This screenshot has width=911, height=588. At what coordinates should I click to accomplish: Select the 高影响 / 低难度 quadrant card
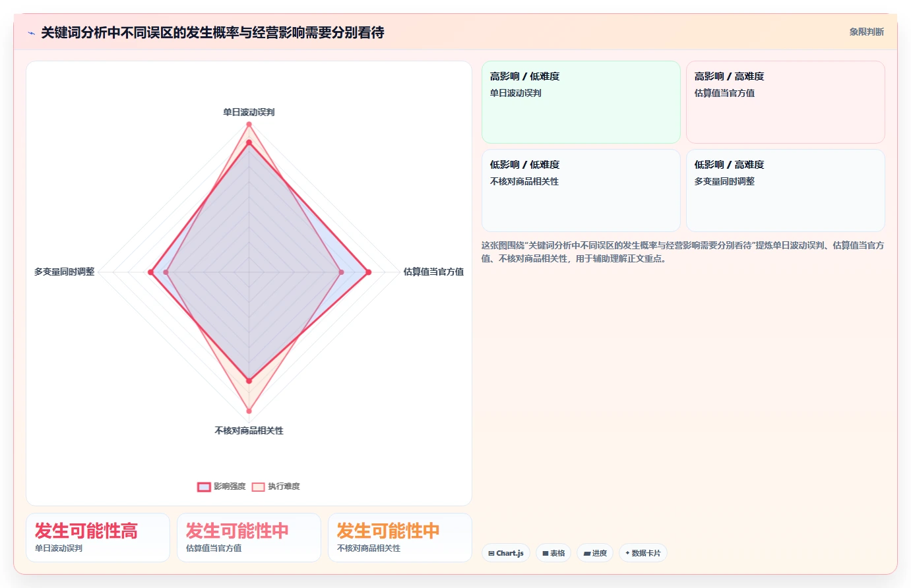tap(581, 102)
